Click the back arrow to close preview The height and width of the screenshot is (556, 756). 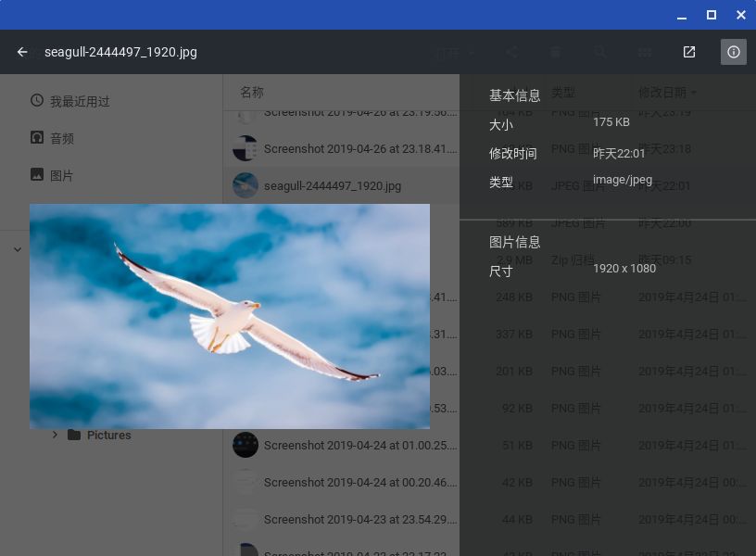[x=22, y=52]
